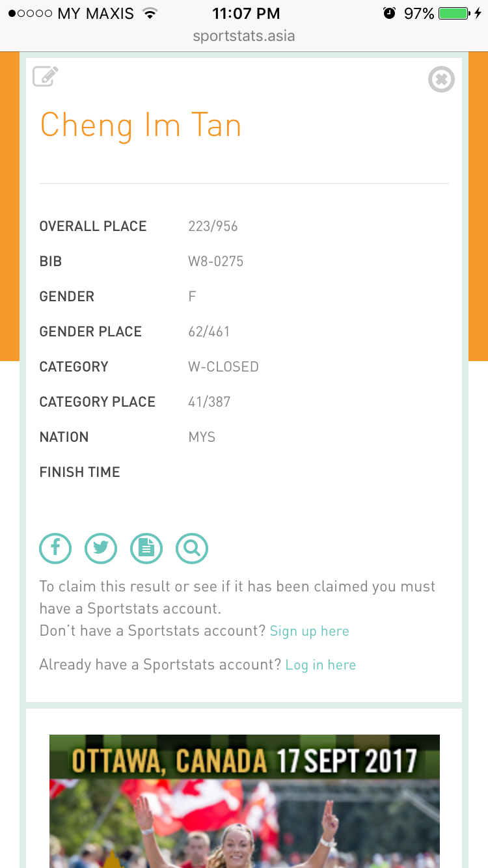Click the 'Log in here' link

(320, 665)
